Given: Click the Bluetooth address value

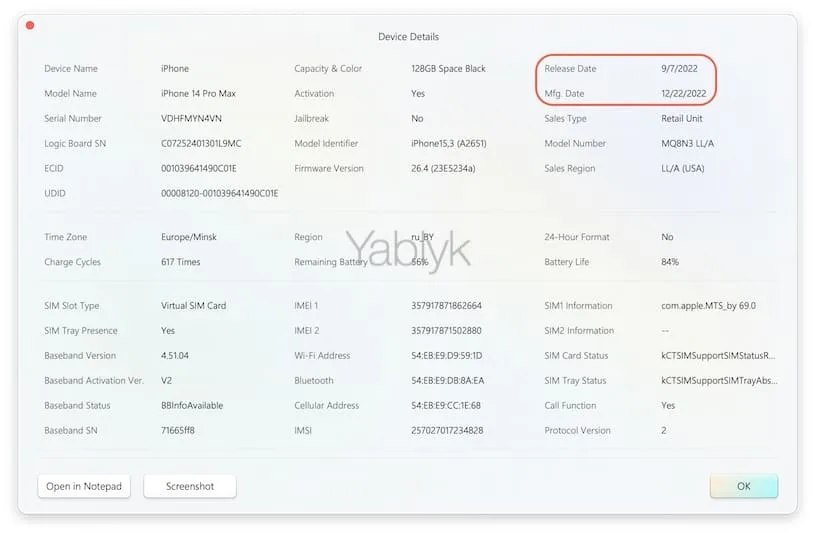Looking at the screenshot, I should [x=446, y=381].
